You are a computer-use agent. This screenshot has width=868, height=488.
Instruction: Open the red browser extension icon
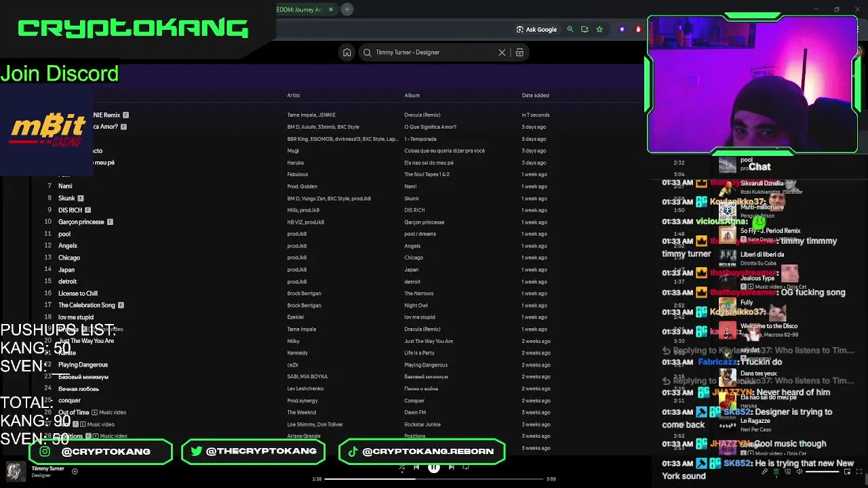tap(638, 29)
